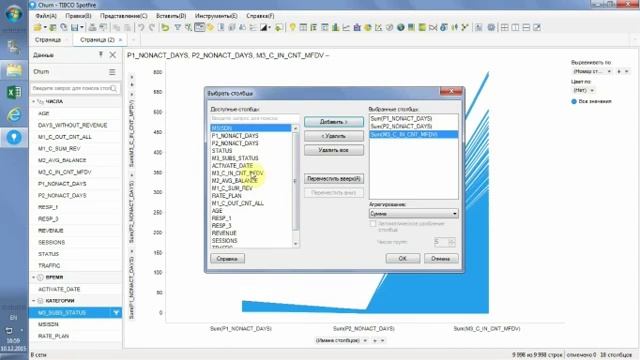Open the Churn data table menu icon
This screenshot has width=640, height=360.
coord(112,72)
